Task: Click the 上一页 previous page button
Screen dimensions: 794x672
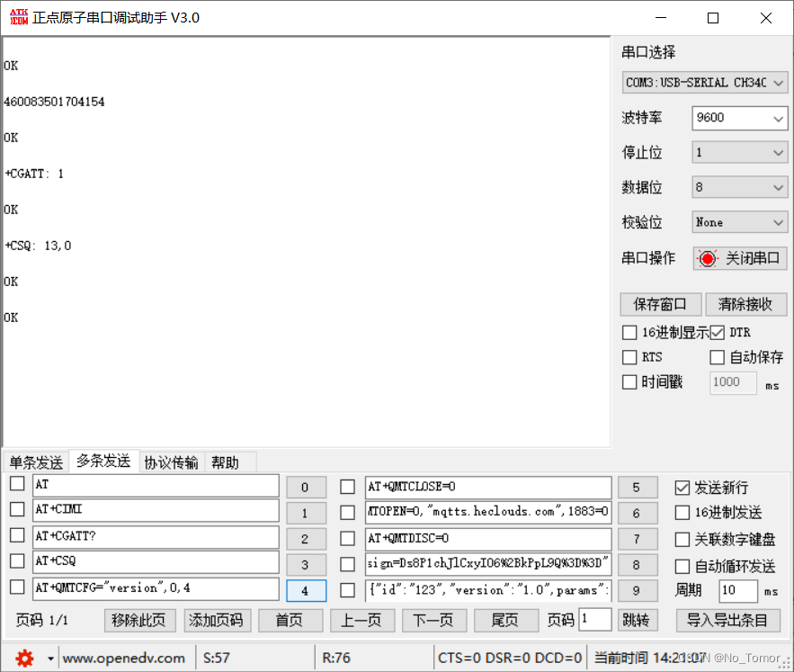Action: click(362, 621)
